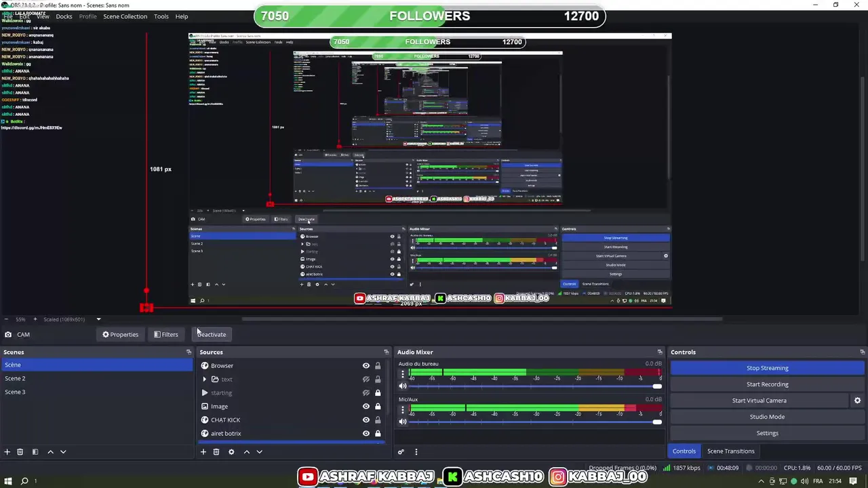Lock the Browser source

tap(378, 366)
